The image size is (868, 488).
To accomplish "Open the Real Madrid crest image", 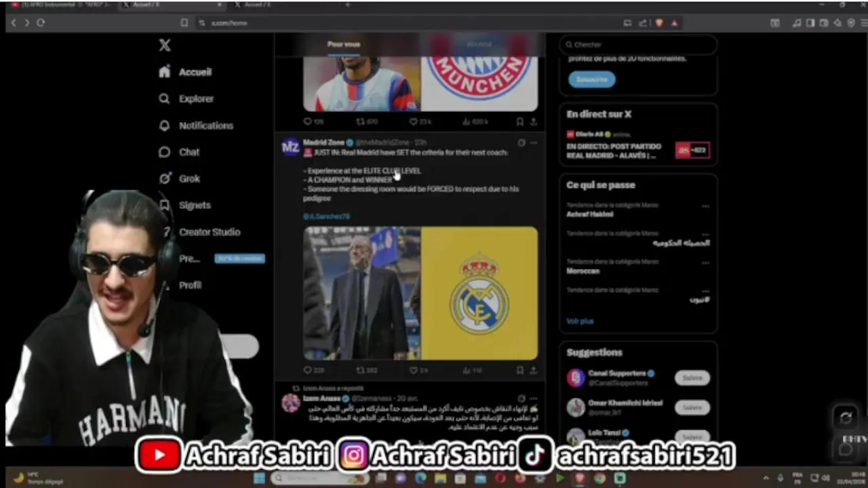I will point(479,293).
